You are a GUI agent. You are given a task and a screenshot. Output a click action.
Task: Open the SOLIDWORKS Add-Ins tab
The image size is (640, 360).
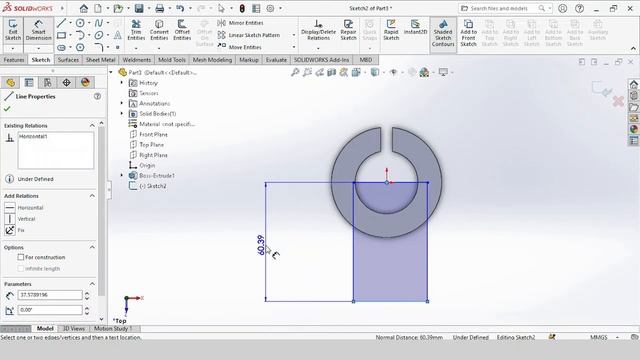point(321,60)
